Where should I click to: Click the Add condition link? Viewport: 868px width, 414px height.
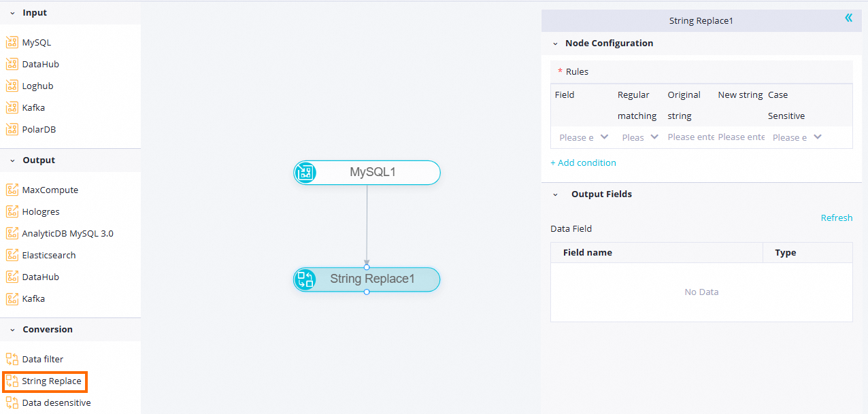click(583, 162)
